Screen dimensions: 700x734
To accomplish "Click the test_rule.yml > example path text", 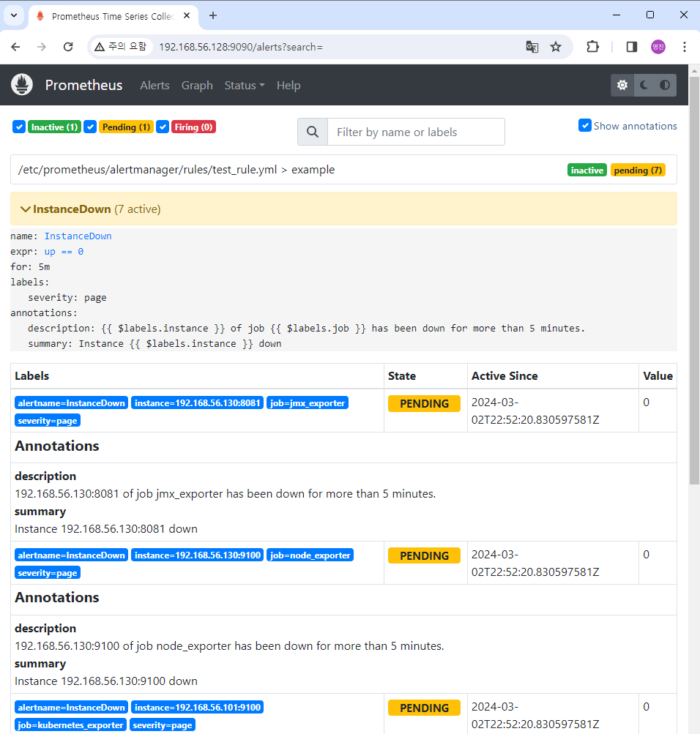I will [176, 170].
